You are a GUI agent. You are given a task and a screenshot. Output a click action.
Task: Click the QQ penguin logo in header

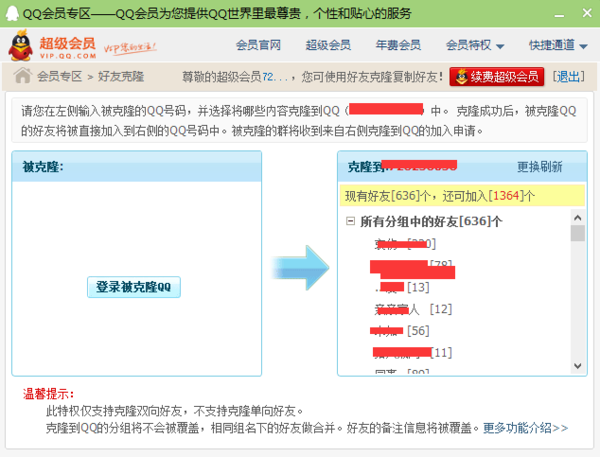[21, 45]
